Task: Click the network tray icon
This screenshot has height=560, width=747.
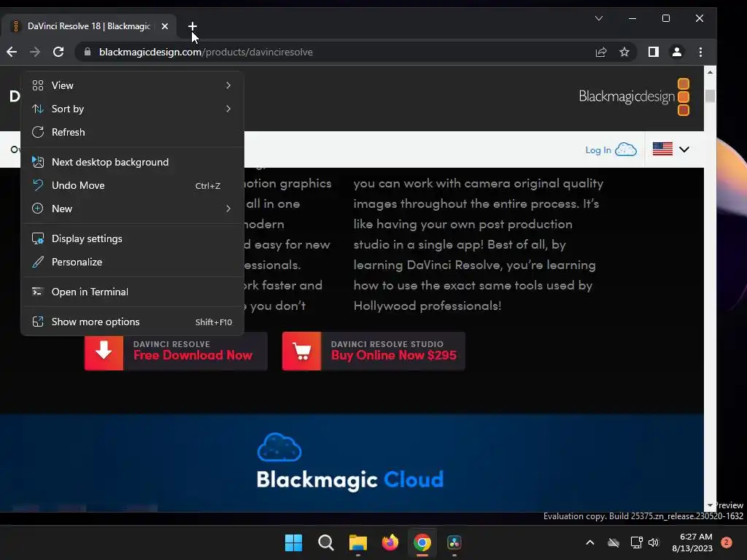Action: [636, 542]
